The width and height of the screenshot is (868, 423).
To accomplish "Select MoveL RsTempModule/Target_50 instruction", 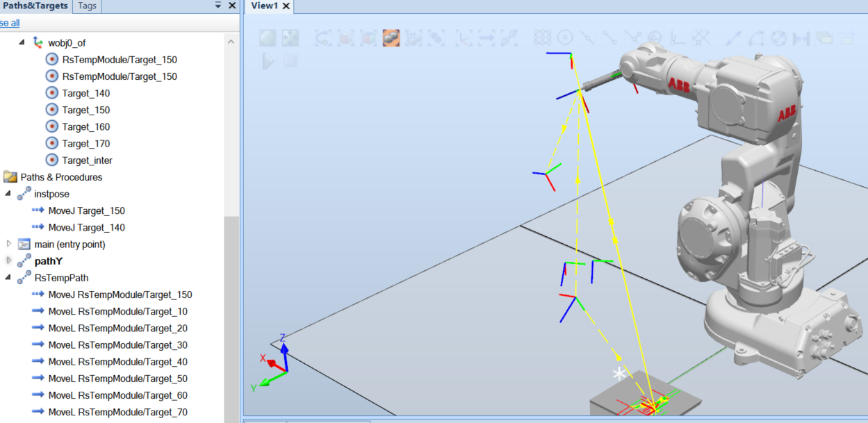I will [117, 379].
